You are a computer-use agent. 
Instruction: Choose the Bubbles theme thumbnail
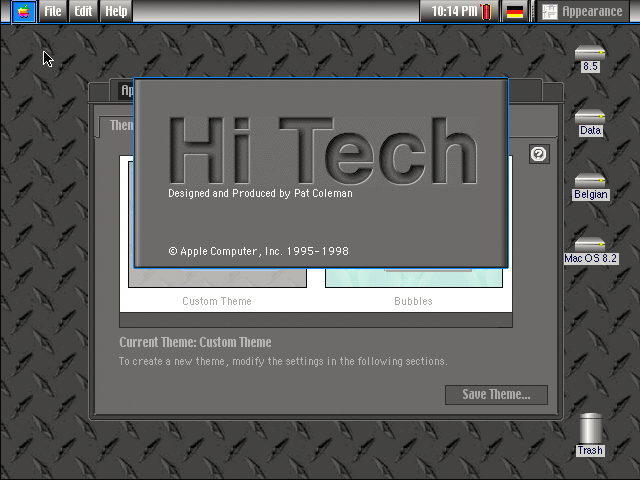(x=413, y=278)
